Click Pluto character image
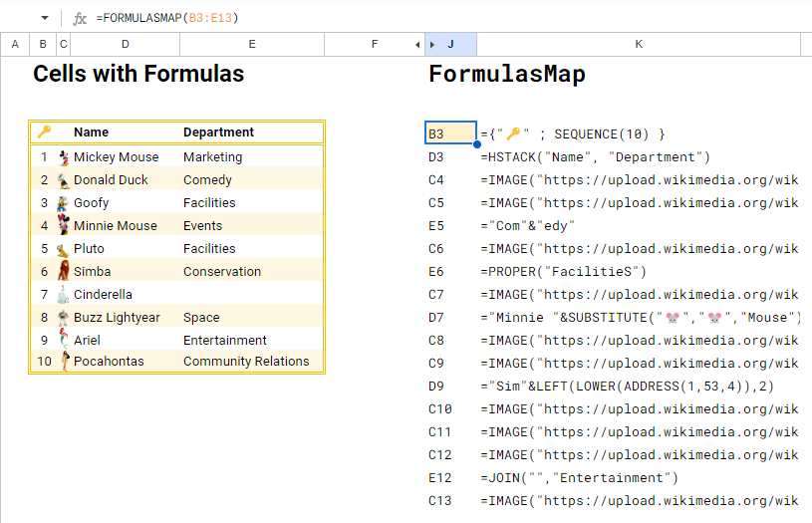This screenshot has height=523, width=812. 63,250
